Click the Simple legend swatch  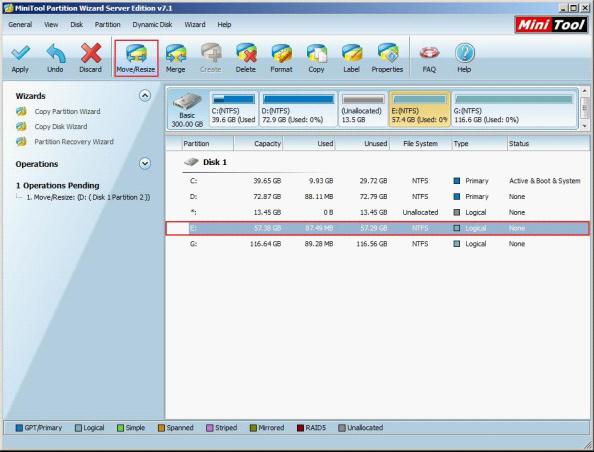pos(120,428)
